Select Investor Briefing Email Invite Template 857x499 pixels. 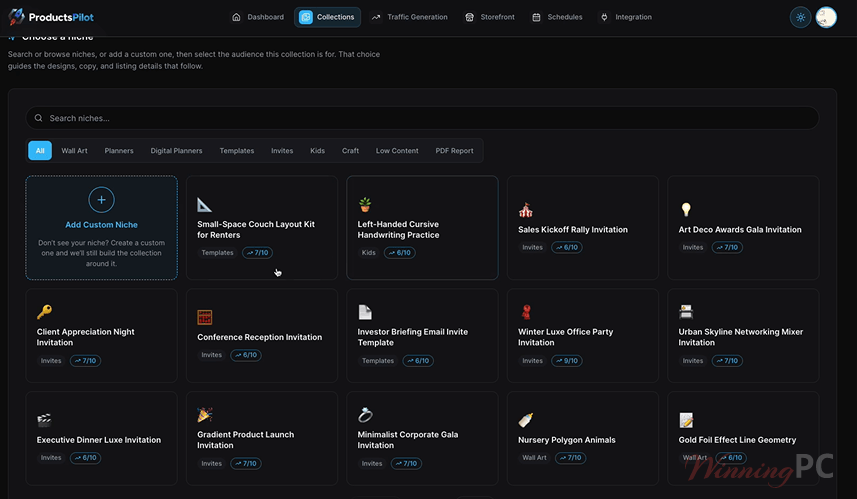tap(422, 336)
